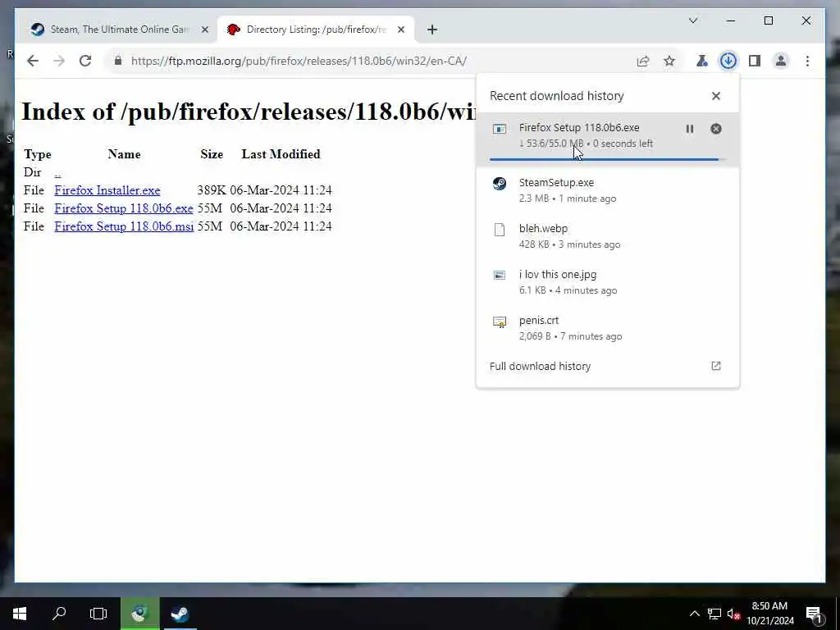Click the Last Modified column header
840x630 pixels.
click(x=281, y=154)
